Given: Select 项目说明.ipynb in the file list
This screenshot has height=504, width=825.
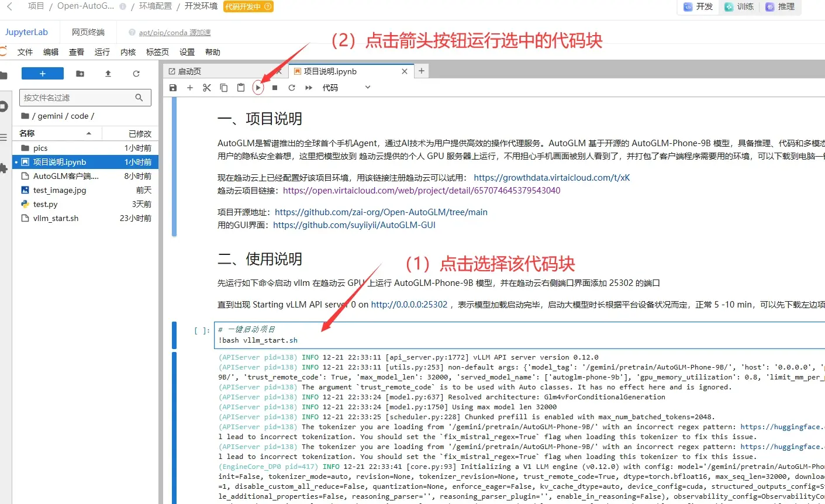Looking at the screenshot, I should pos(86,162).
